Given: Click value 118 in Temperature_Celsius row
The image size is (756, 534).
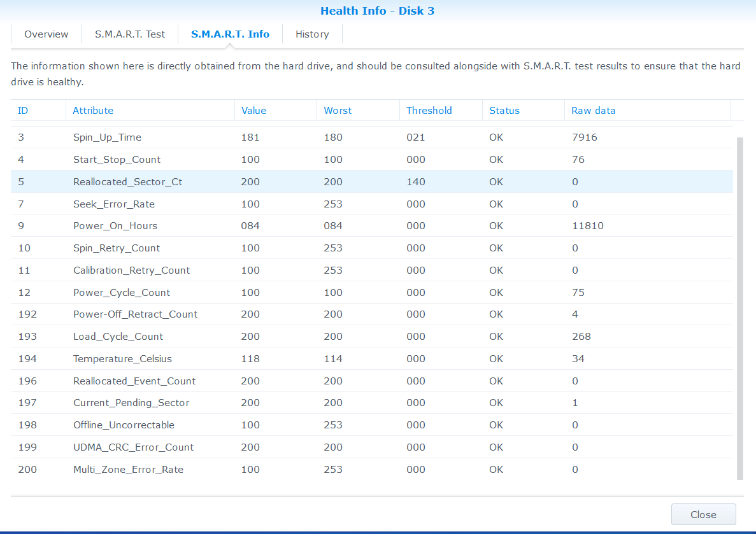Looking at the screenshot, I should [x=250, y=358].
